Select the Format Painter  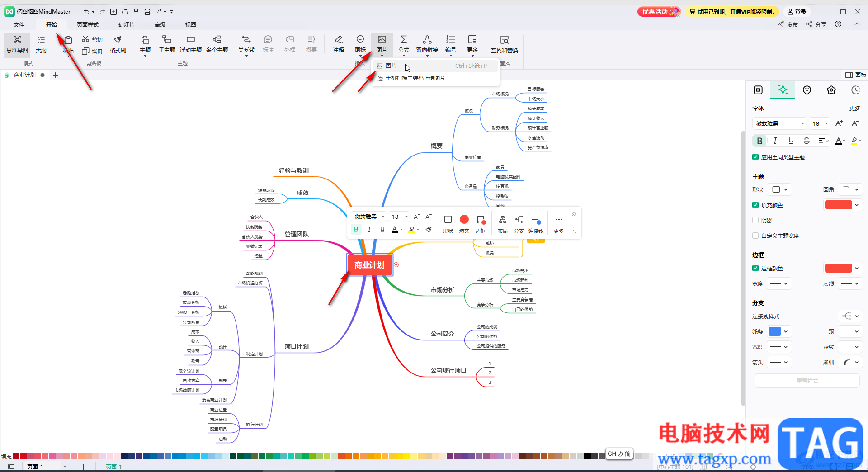pyautogui.click(x=118, y=44)
